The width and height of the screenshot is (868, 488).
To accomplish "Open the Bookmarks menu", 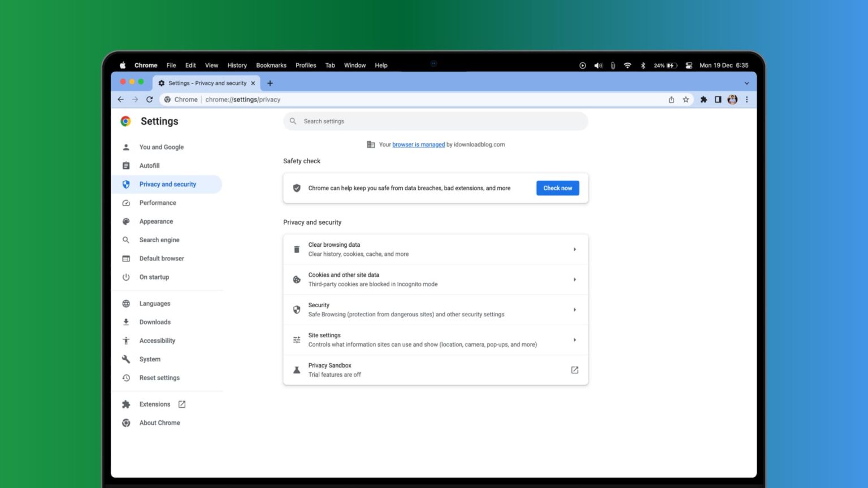I will coord(271,66).
